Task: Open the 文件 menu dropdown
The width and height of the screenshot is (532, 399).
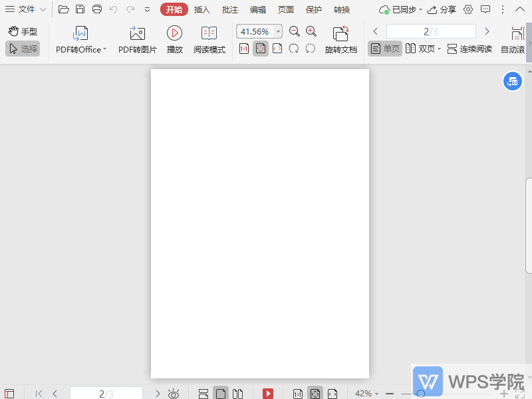Action: click(26, 9)
